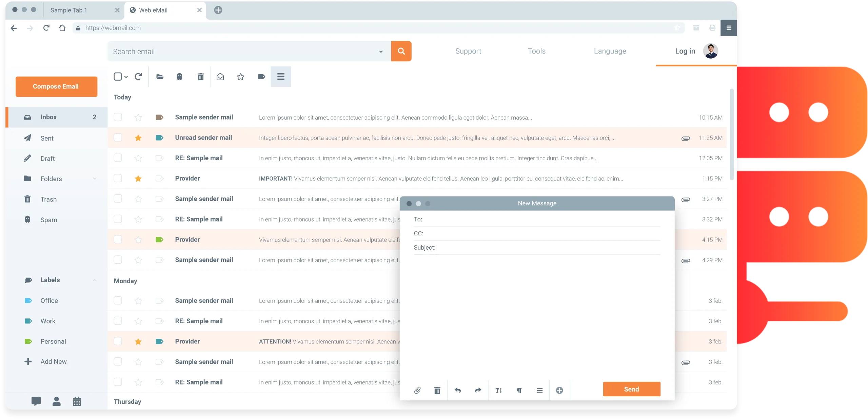Click the undo arrow in New Message toolbar
The width and height of the screenshot is (868, 419).
(x=458, y=390)
